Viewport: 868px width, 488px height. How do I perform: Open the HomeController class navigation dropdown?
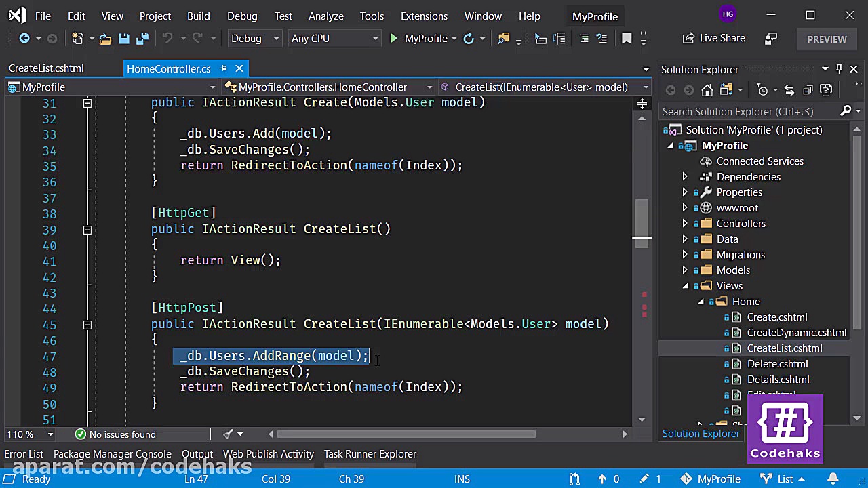pos(328,87)
